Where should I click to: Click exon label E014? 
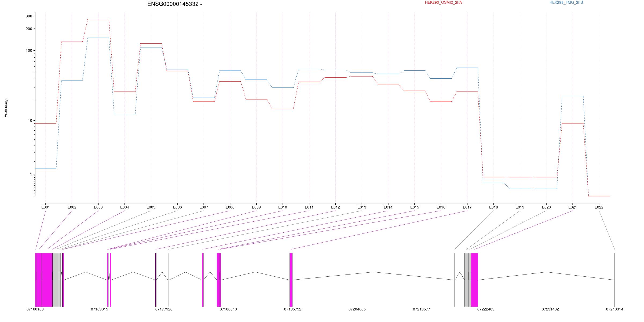coord(388,207)
